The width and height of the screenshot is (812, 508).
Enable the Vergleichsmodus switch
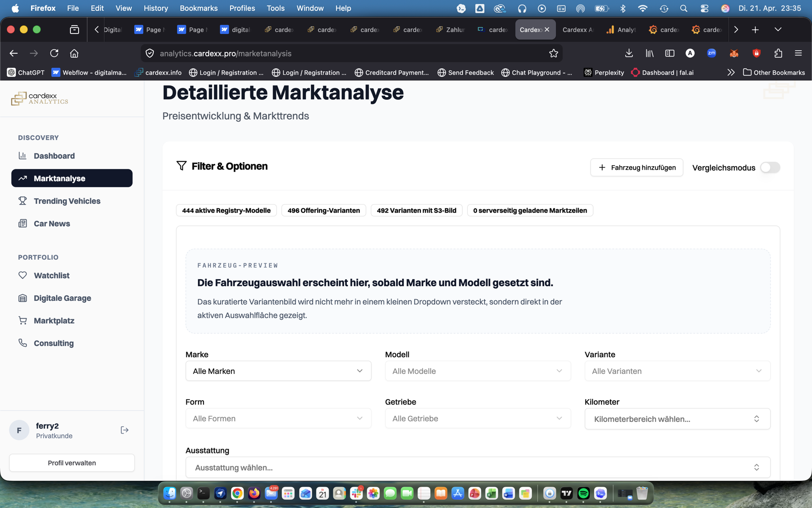pos(770,167)
